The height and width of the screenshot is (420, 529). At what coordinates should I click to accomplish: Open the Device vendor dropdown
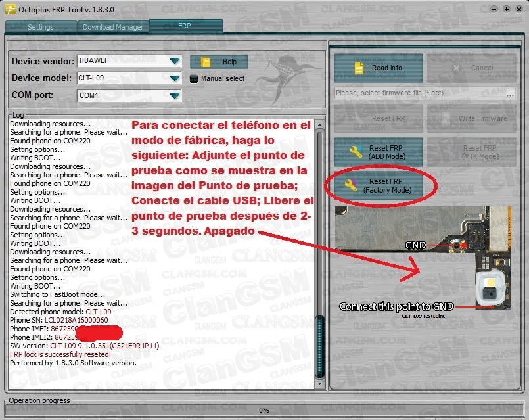[174, 60]
